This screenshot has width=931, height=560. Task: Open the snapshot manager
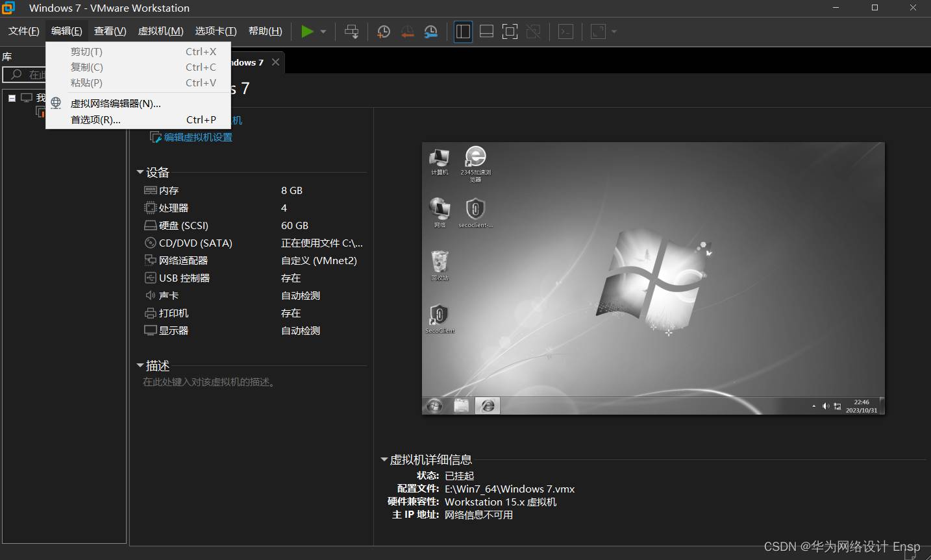(430, 31)
